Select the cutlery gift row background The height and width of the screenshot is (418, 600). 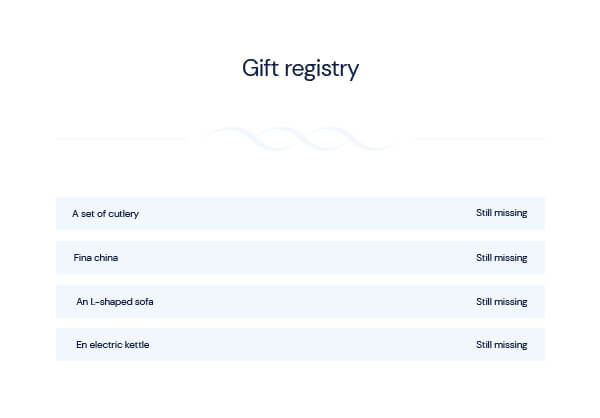[x=300, y=214]
